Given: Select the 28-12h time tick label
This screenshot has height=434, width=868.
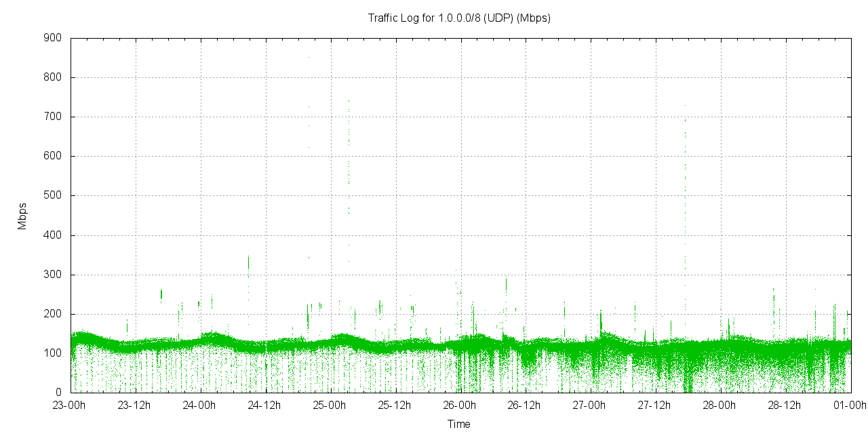Looking at the screenshot, I should point(785,406).
